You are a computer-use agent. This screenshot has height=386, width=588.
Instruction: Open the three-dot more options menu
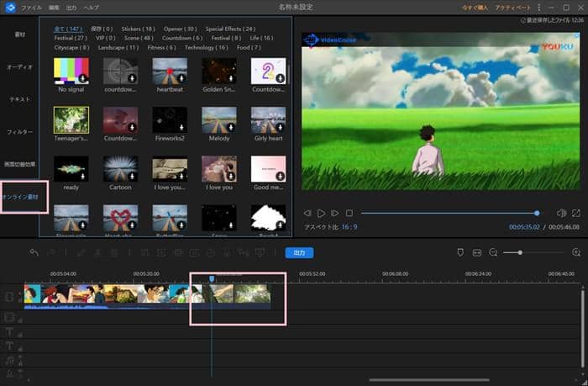tap(539, 8)
